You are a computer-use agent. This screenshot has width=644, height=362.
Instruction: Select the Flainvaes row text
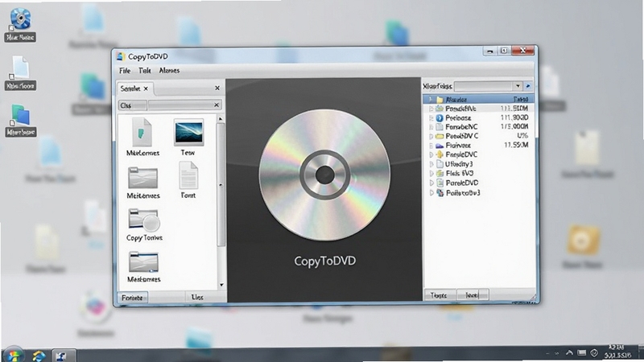[x=458, y=146]
